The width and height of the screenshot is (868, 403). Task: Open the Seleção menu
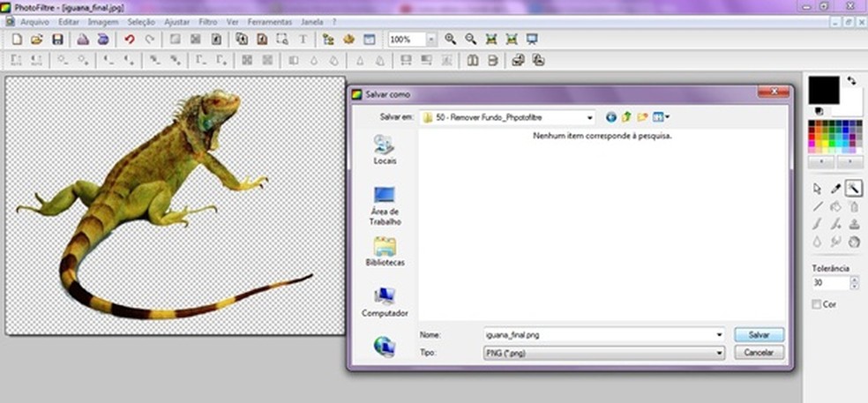141,22
